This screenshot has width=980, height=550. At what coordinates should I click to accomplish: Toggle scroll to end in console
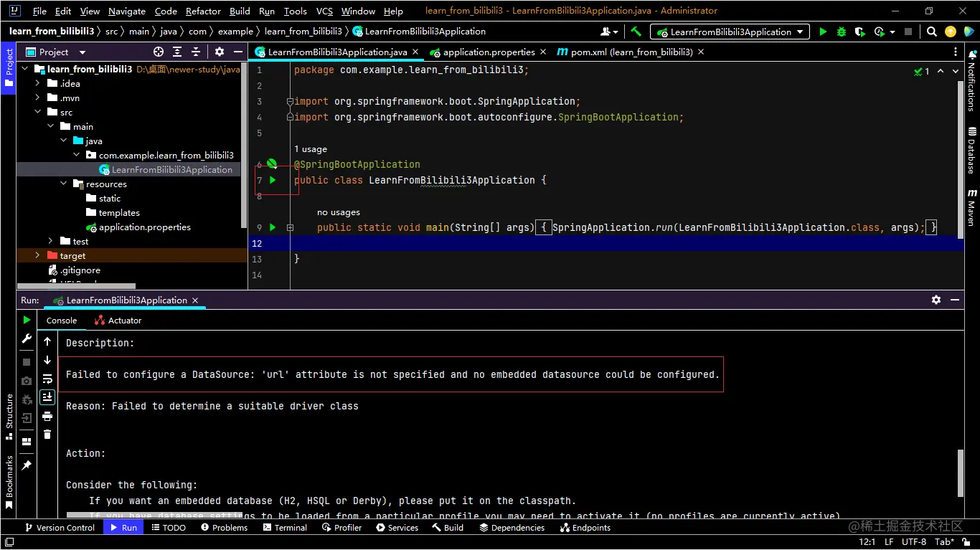[x=47, y=397]
